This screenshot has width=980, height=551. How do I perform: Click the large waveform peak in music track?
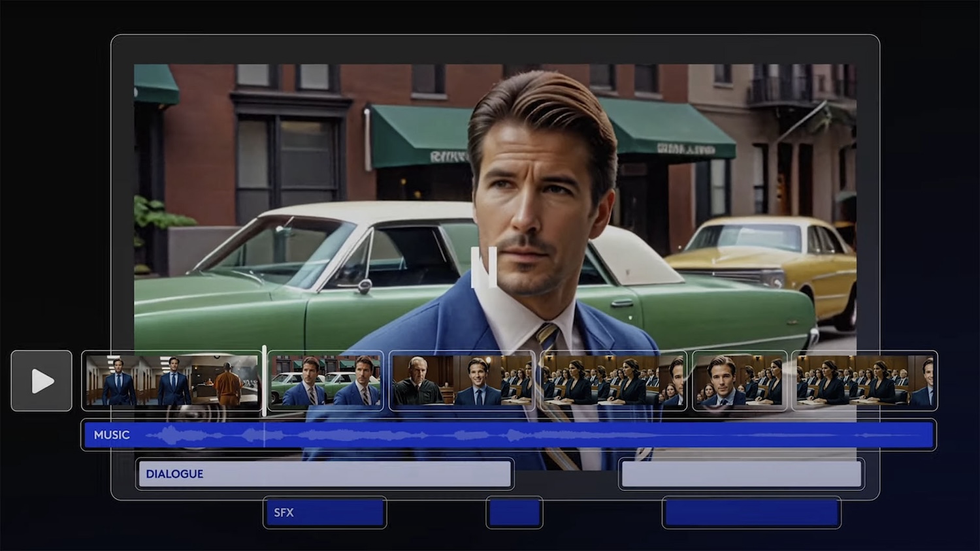[171, 435]
